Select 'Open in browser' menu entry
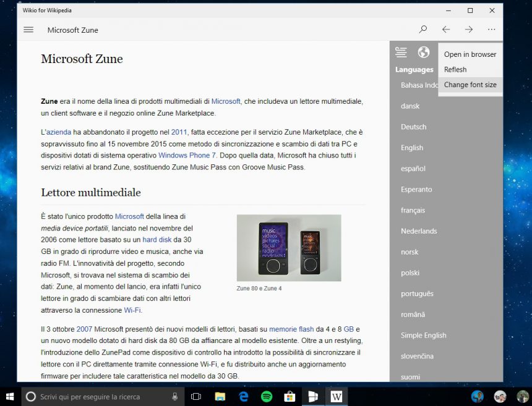This screenshot has width=532, height=406. [x=470, y=54]
